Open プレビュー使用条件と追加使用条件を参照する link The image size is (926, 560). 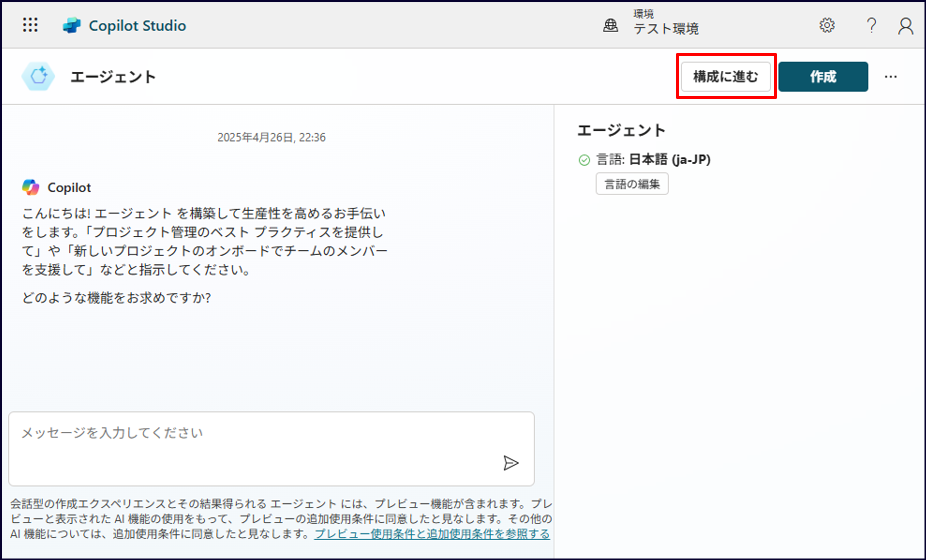pos(432,534)
